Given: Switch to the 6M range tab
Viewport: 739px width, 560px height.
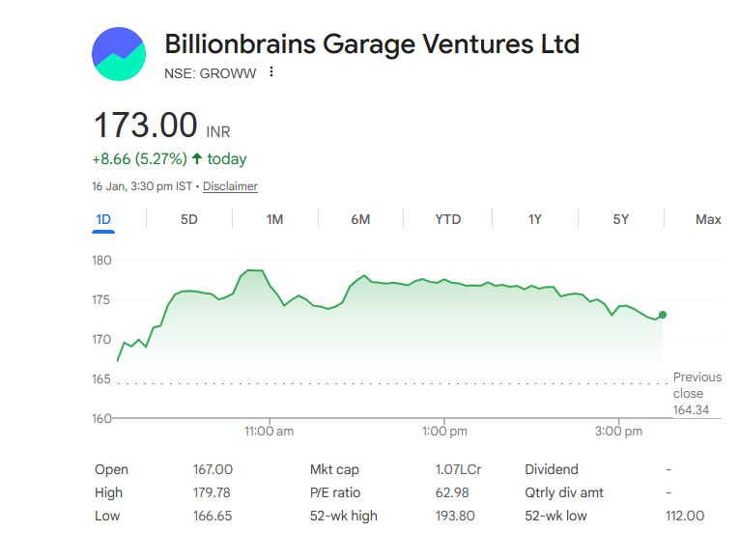Looking at the screenshot, I should [360, 219].
